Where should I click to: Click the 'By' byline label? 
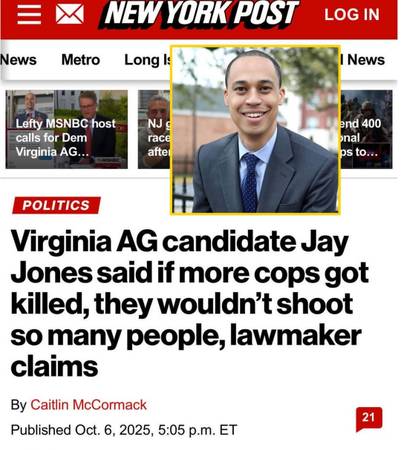tap(18, 405)
